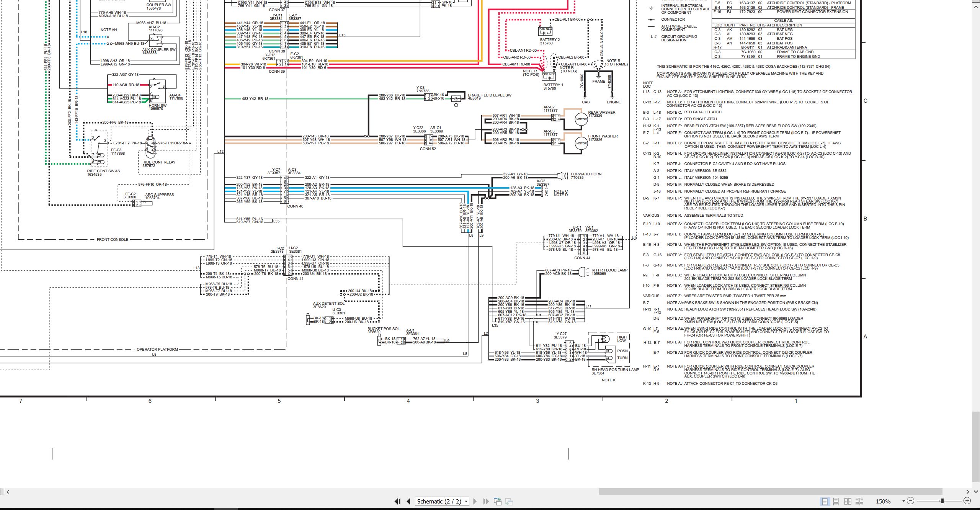Select two-page continuous facing layout
The height and width of the screenshot is (510, 980).
(x=859, y=501)
